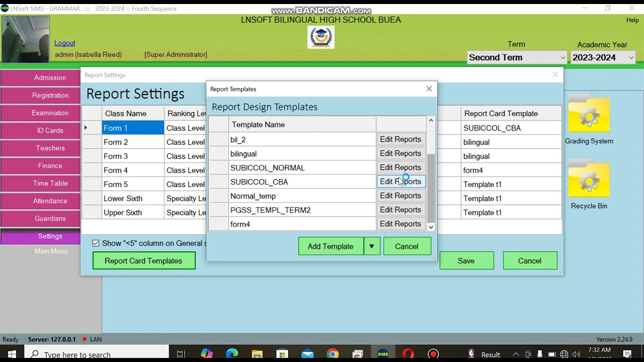Image resolution: width=644 pixels, height=362 pixels.
Task: Click Report Card Templates button
Action: pos(144,260)
